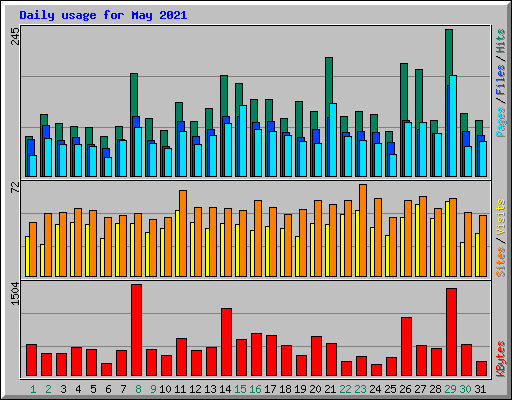This screenshot has width=512, height=400.
Task: Click the yellow Sites bar for day 2
Action: tap(42, 260)
